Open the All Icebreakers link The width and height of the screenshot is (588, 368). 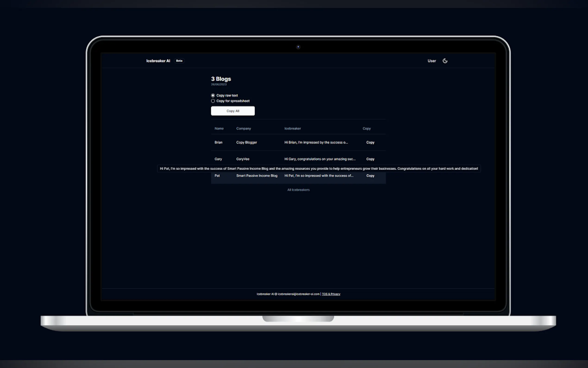tap(298, 190)
